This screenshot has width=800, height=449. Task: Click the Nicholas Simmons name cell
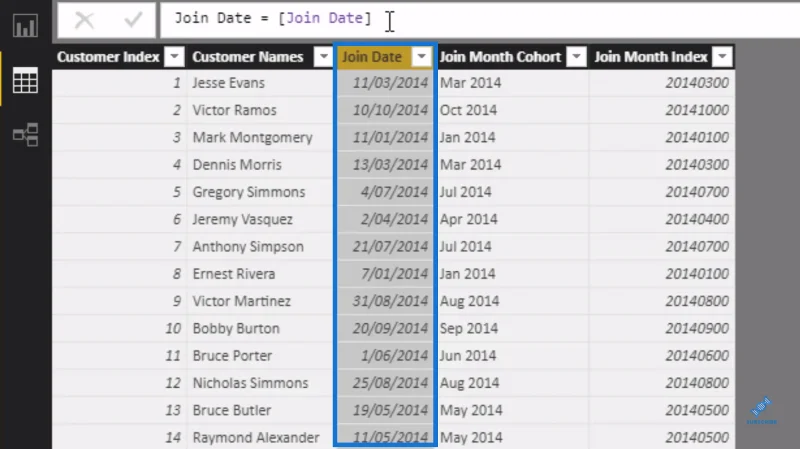[260, 383]
